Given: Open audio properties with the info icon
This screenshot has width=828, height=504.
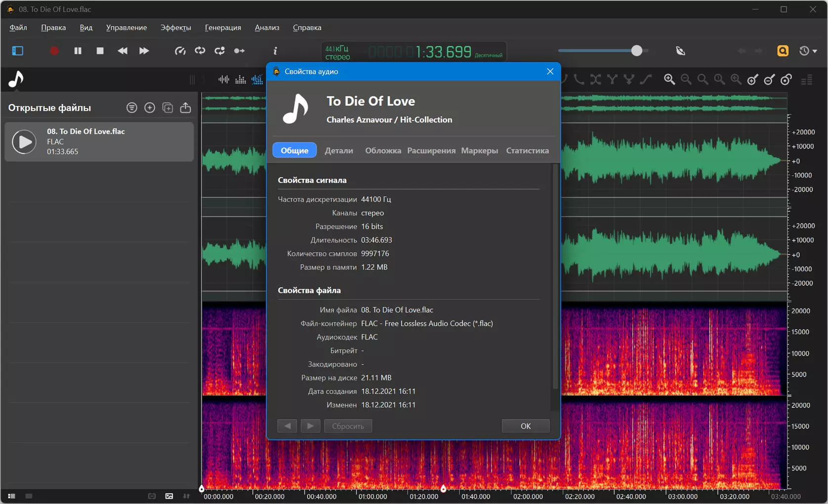Looking at the screenshot, I should click(x=275, y=51).
